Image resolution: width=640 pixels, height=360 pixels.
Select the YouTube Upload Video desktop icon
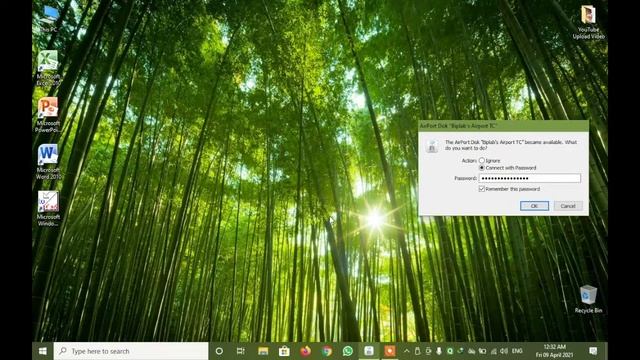588,22
